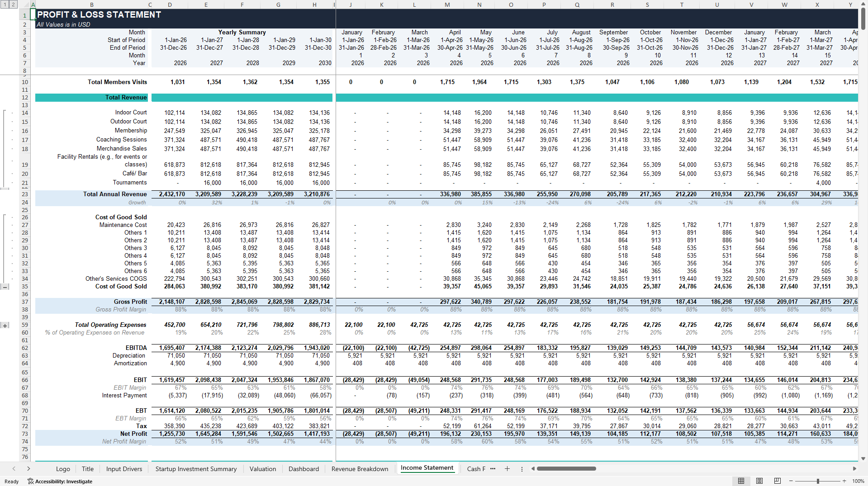This screenshot has height=486, width=868.
Task: Click the vertical scrollbar down arrow
Action: 863,458
